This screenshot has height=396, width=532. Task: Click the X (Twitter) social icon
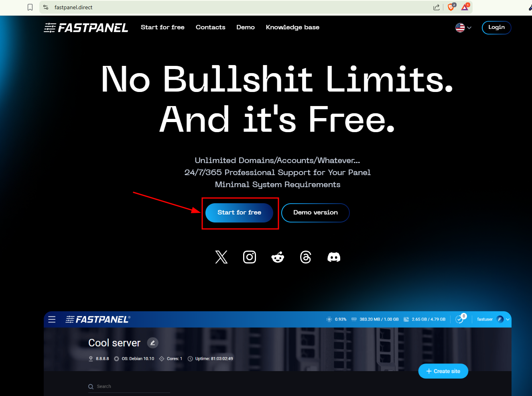coord(221,257)
